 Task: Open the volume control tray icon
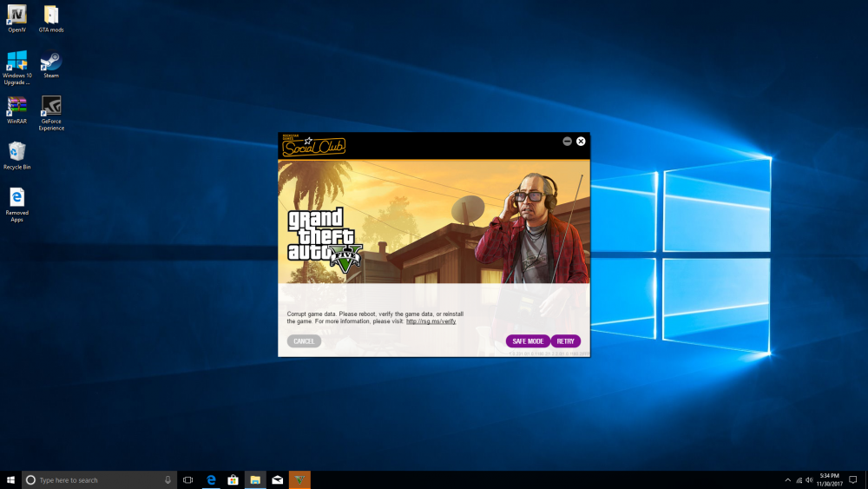(x=809, y=480)
